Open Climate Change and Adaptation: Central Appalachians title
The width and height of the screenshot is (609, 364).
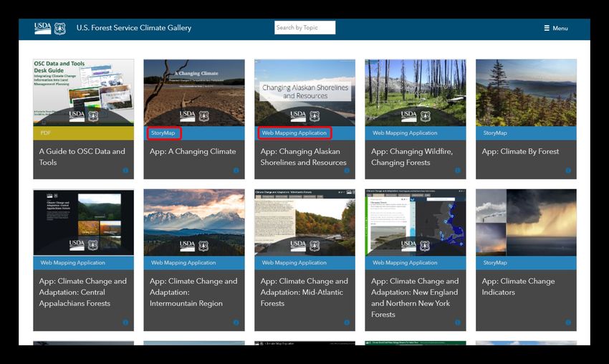82,292
